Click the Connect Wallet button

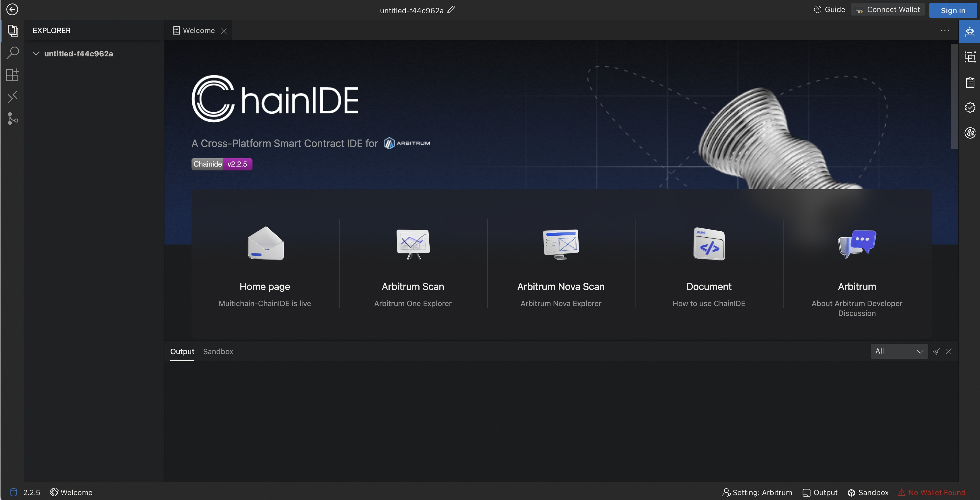pos(888,9)
